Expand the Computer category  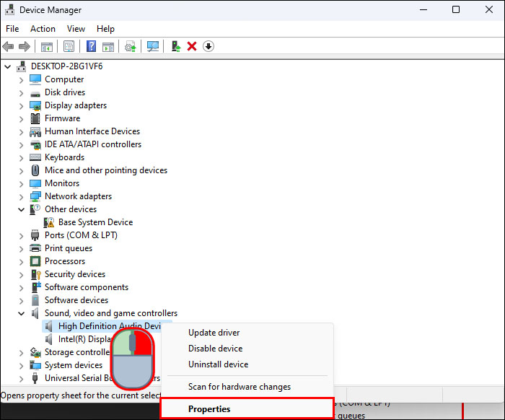[x=21, y=80]
